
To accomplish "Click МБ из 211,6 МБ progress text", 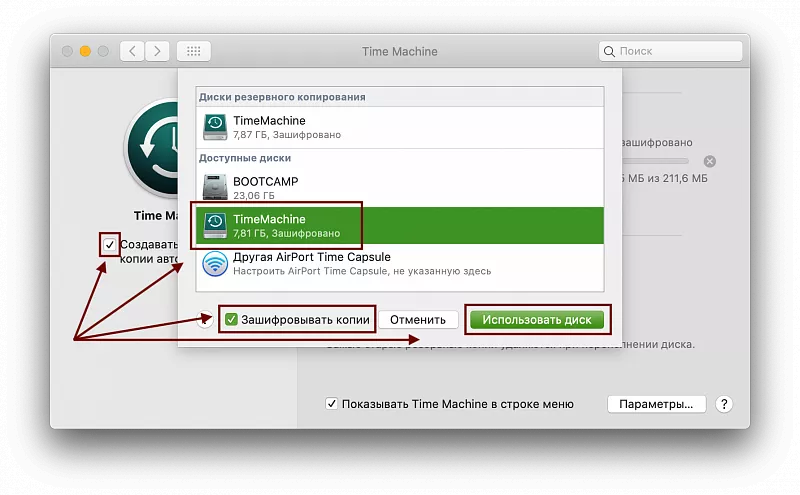I will (x=664, y=179).
